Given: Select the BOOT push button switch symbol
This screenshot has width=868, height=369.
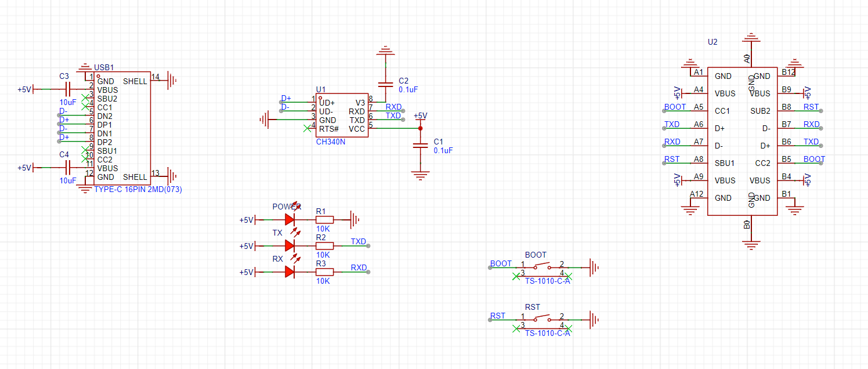Looking at the screenshot, I should (x=542, y=267).
